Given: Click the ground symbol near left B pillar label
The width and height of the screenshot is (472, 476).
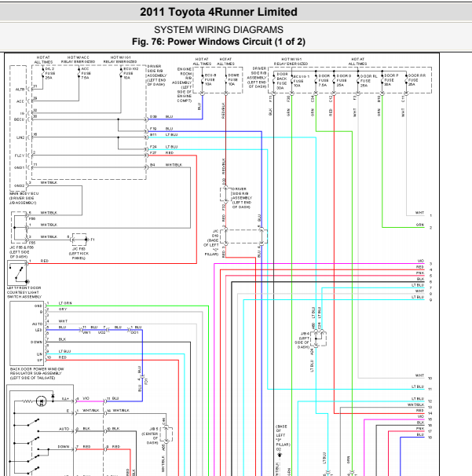Looking at the screenshot, I should (280, 455).
